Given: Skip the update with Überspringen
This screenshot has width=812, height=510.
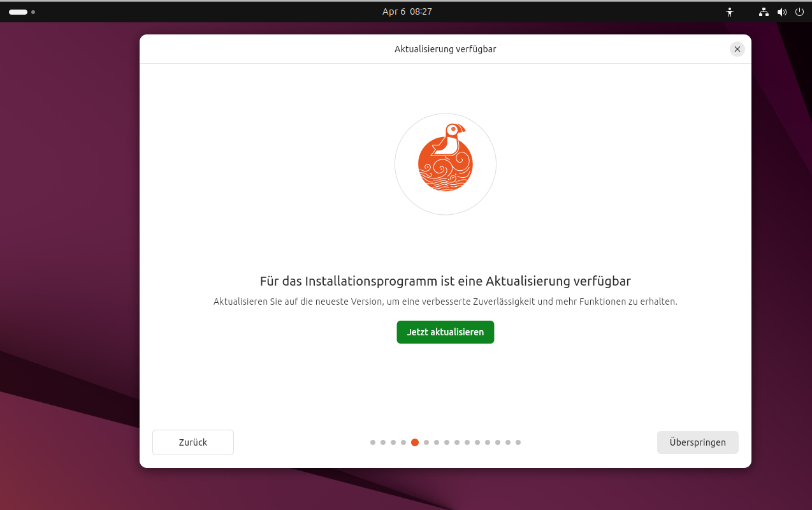Looking at the screenshot, I should point(698,442).
